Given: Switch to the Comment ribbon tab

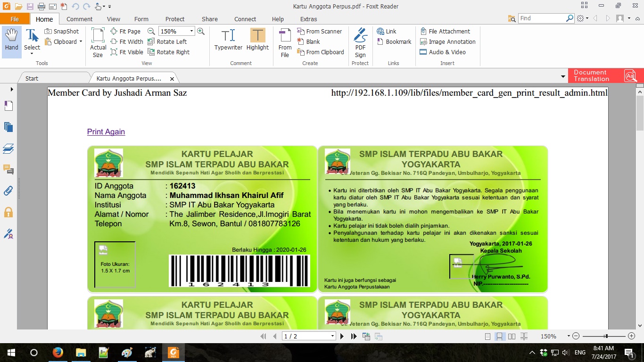Looking at the screenshot, I should (x=79, y=19).
